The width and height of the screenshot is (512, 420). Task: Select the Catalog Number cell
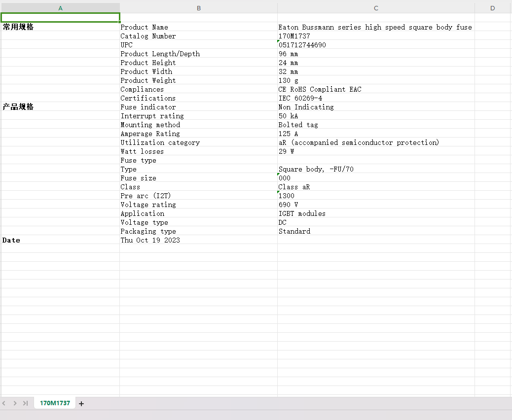click(x=198, y=35)
